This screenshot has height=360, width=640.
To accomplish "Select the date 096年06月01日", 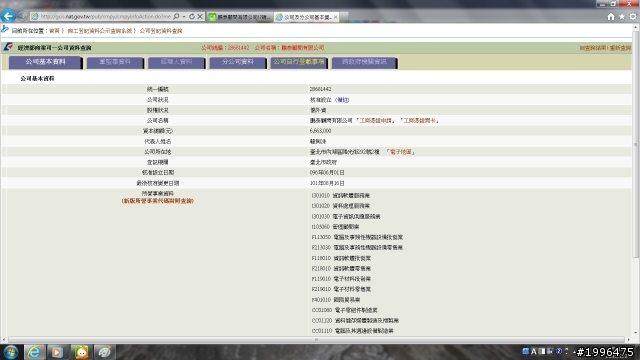I will pyautogui.click(x=327, y=173).
